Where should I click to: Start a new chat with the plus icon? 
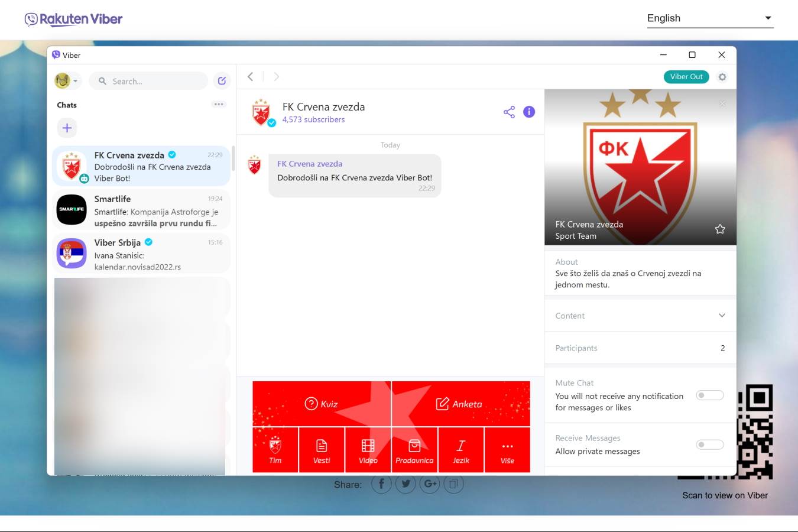67,127
